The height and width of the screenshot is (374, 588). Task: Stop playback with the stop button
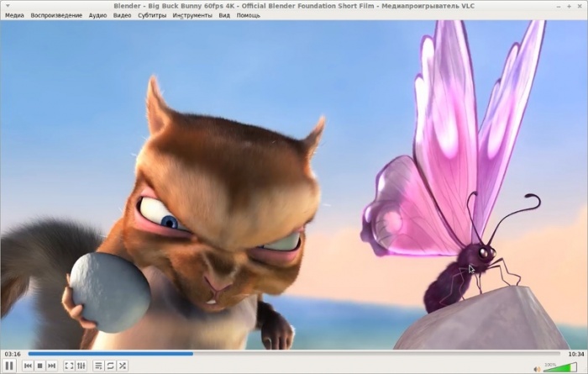pos(39,366)
